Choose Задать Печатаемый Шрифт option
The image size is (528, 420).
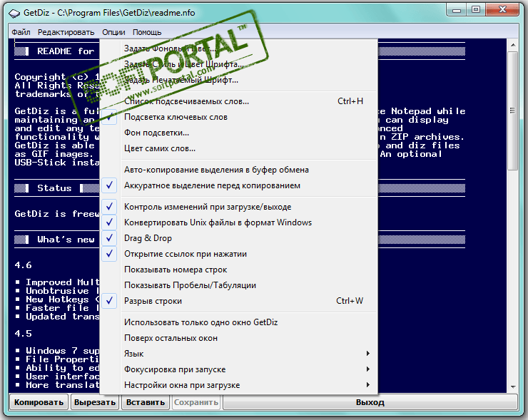(239, 80)
